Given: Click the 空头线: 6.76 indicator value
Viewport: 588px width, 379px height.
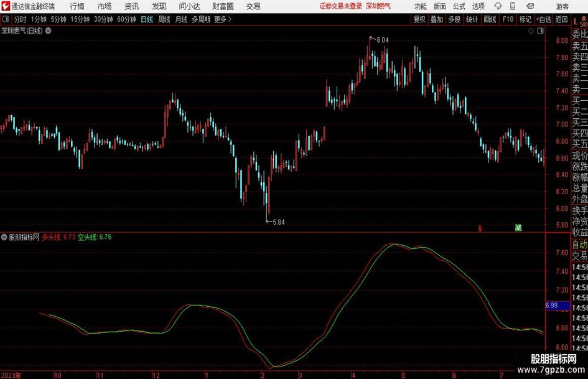Looking at the screenshot, I should click(x=95, y=237).
